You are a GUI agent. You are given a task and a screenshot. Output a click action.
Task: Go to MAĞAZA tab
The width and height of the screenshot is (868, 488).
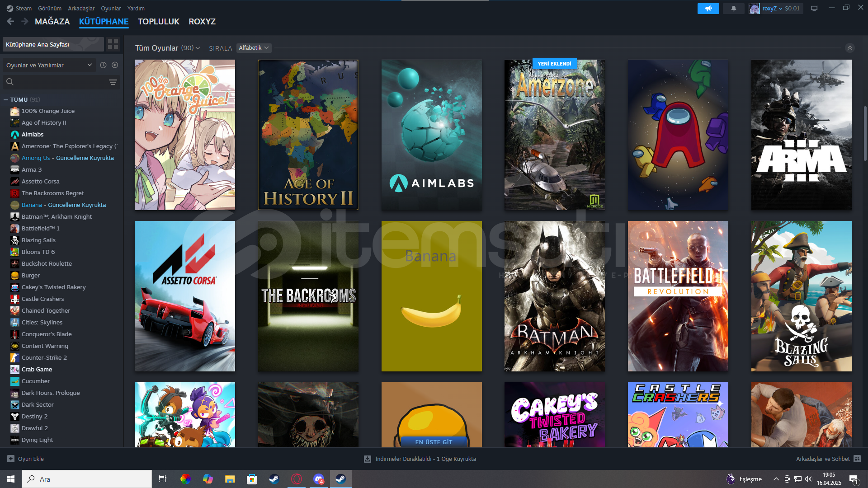pos(52,21)
